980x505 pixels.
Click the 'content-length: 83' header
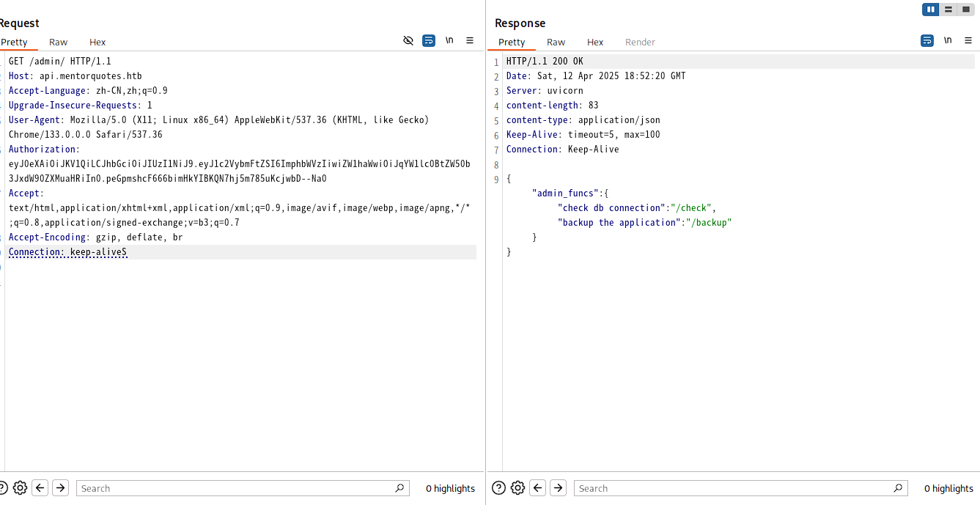553,106
